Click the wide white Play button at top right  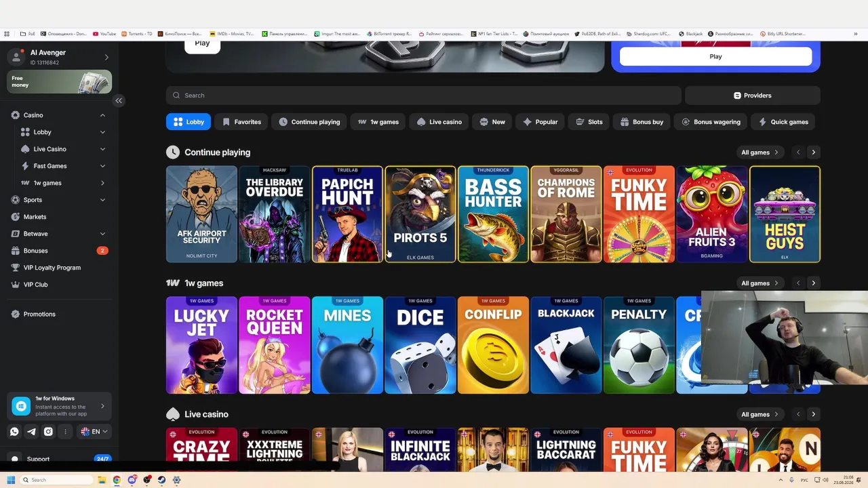tap(715, 56)
